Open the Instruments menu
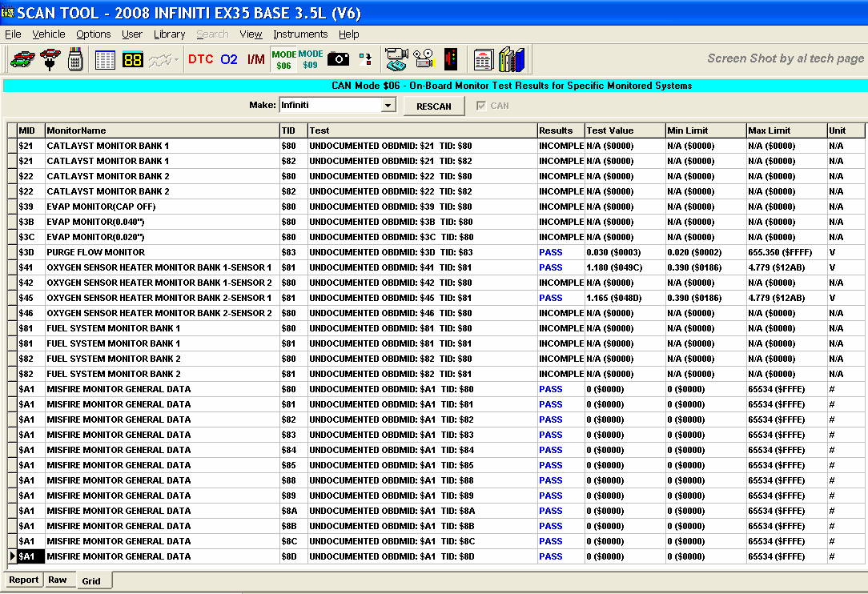 (x=300, y=34)
